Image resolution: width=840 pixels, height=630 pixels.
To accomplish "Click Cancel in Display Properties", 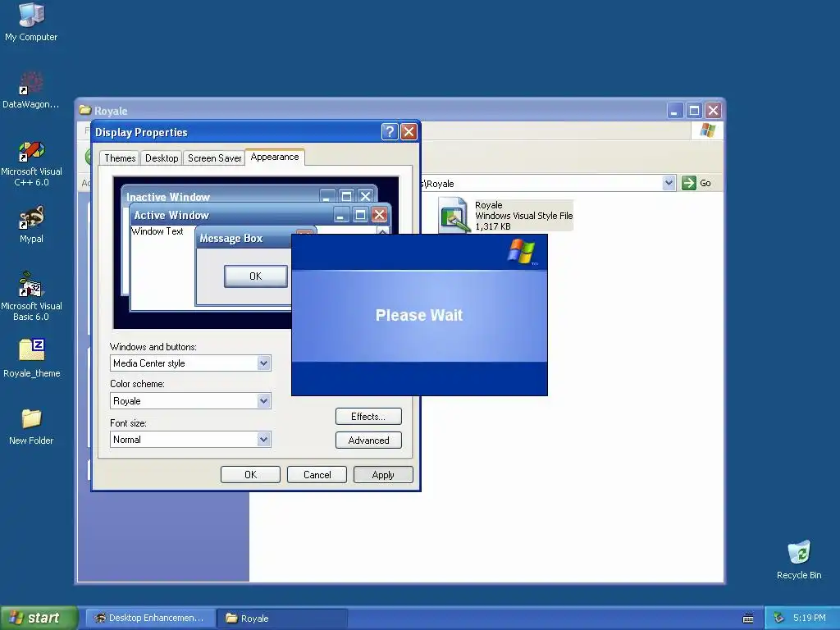I will click(x=317, y=475).
